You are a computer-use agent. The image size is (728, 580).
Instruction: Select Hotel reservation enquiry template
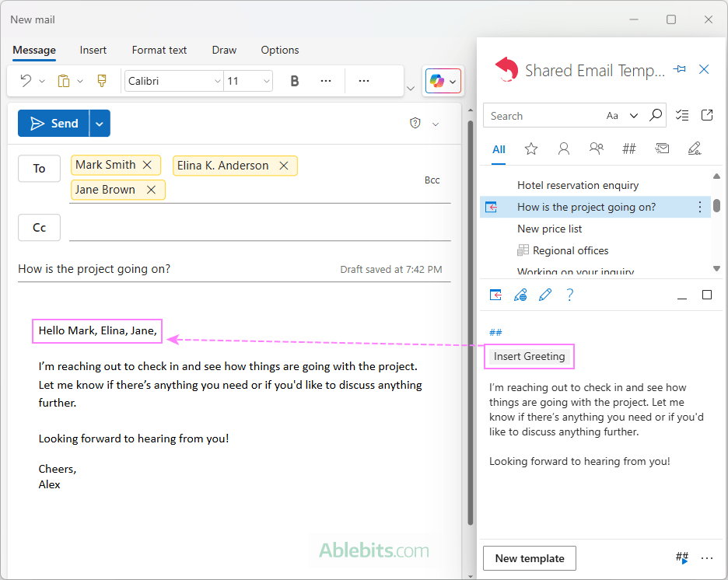[595, 186]
